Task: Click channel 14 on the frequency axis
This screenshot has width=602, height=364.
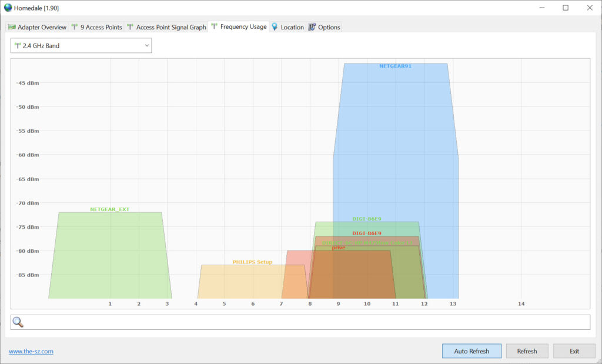Action: (521, 303)
